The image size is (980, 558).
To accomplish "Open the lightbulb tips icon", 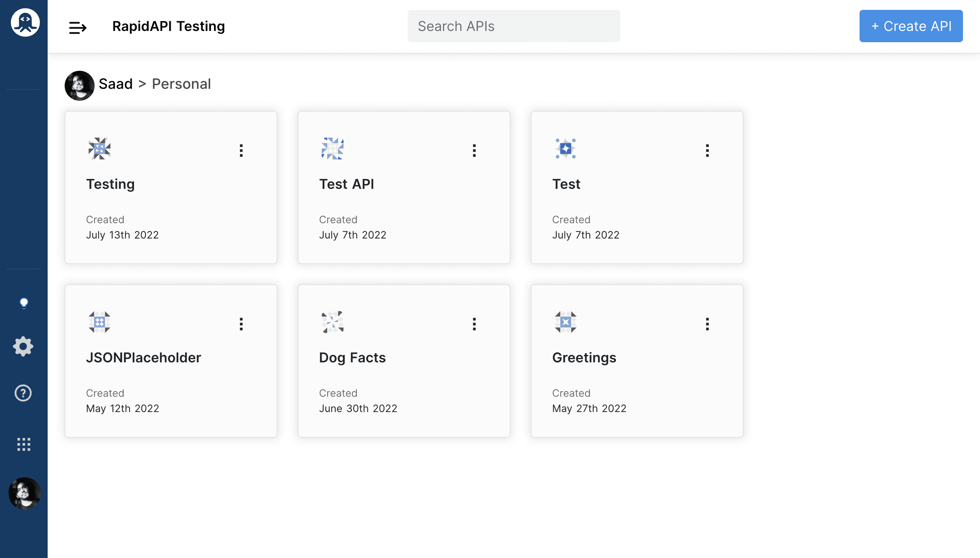I will [x=24, y=303].
